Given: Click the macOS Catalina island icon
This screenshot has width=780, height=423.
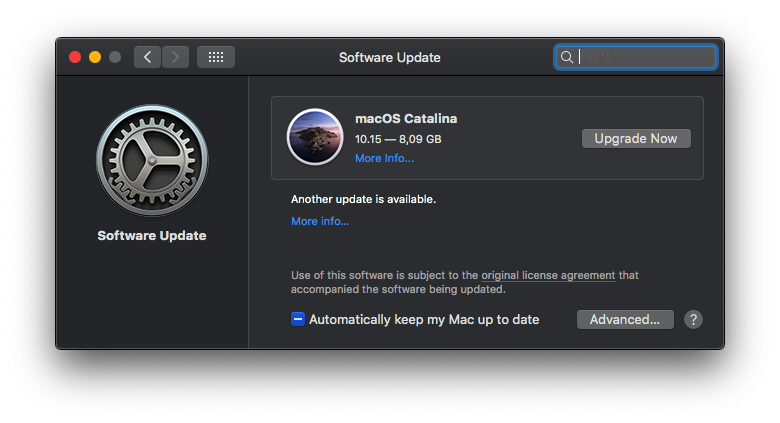Looking at the screenshot, I should click(x=315, y=137).
